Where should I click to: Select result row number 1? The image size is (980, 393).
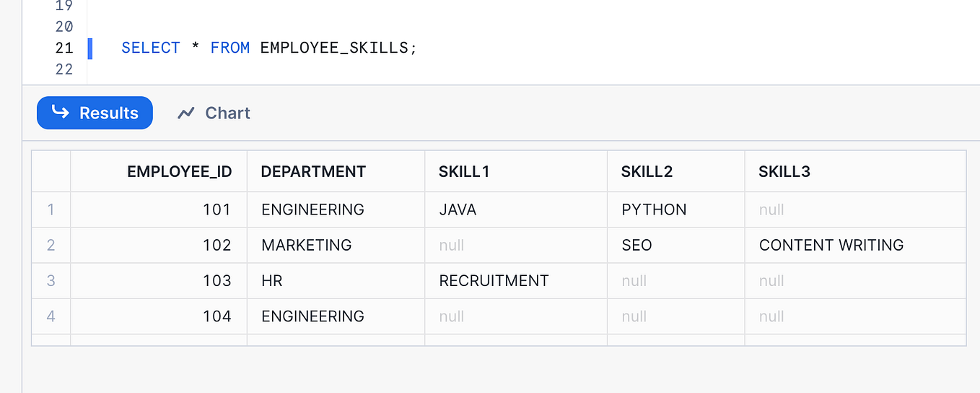point(51,210)
